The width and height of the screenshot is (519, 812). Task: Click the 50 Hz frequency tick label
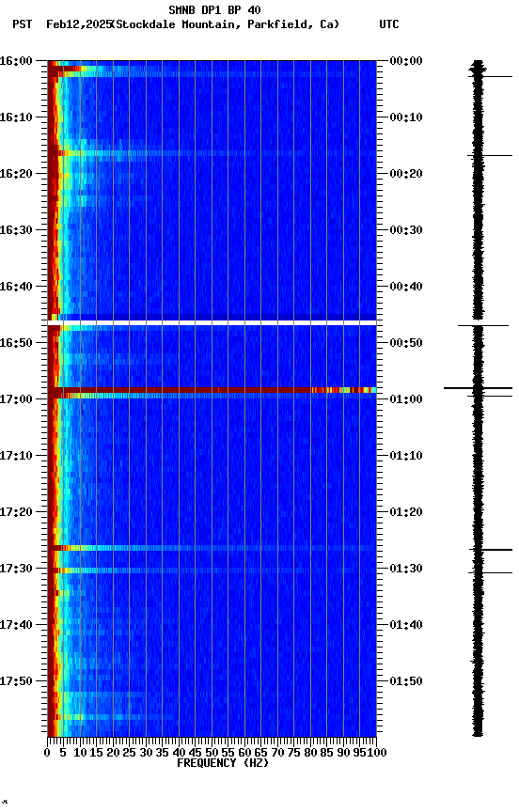(212, 753)
